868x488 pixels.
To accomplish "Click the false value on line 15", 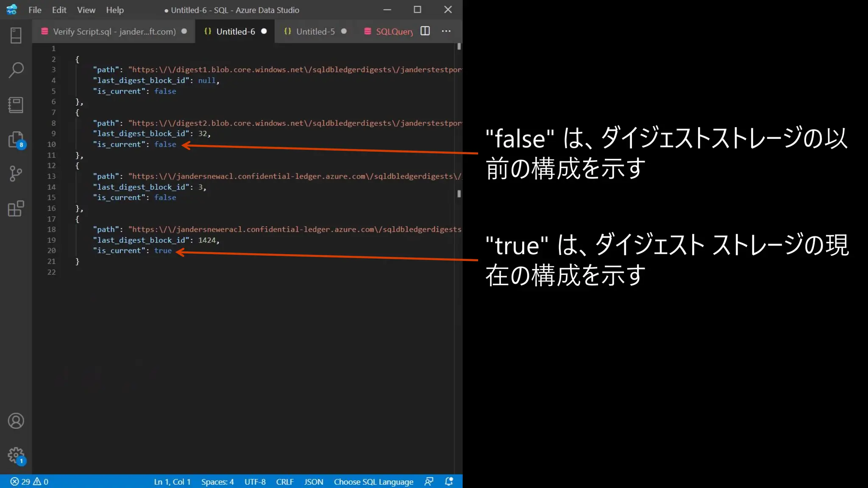I will click(x=165, y=197).
